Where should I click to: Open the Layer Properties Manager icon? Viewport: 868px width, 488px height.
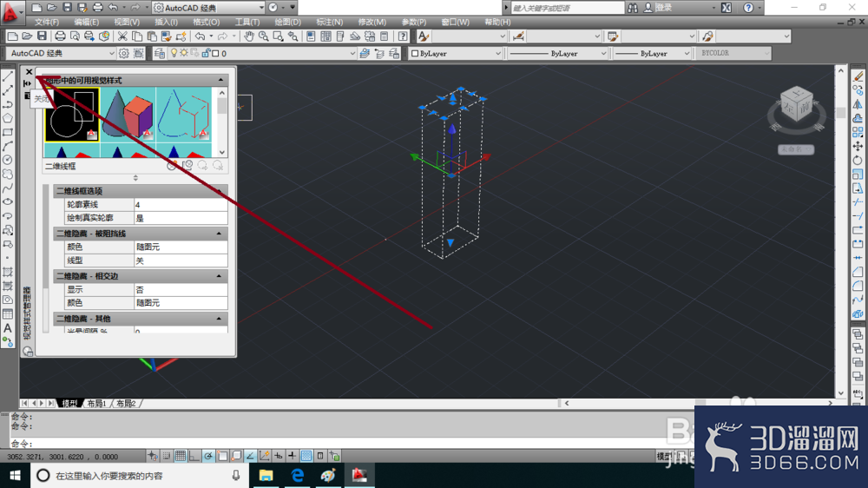click(160, 53)
